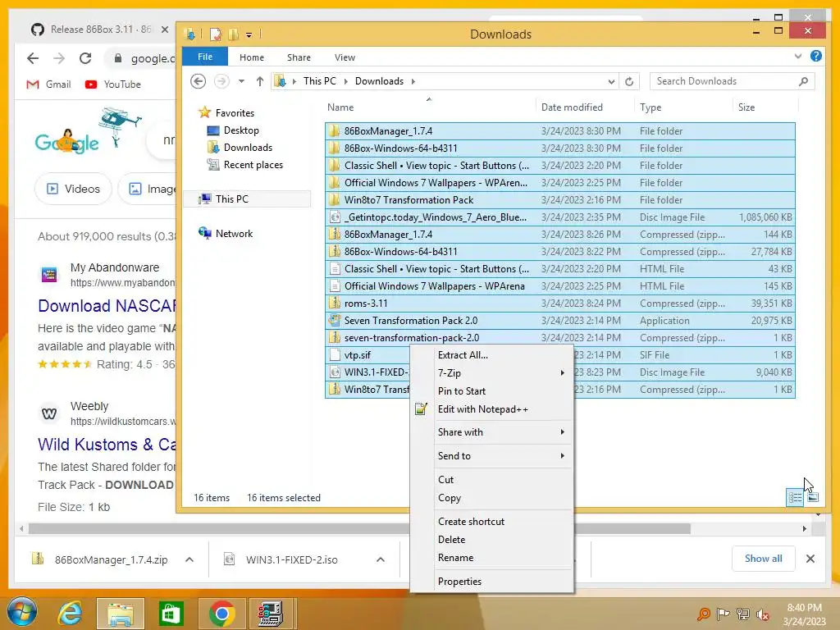Click the address bar Downloads breadcrumb arrow

click(x=413, y=81)
